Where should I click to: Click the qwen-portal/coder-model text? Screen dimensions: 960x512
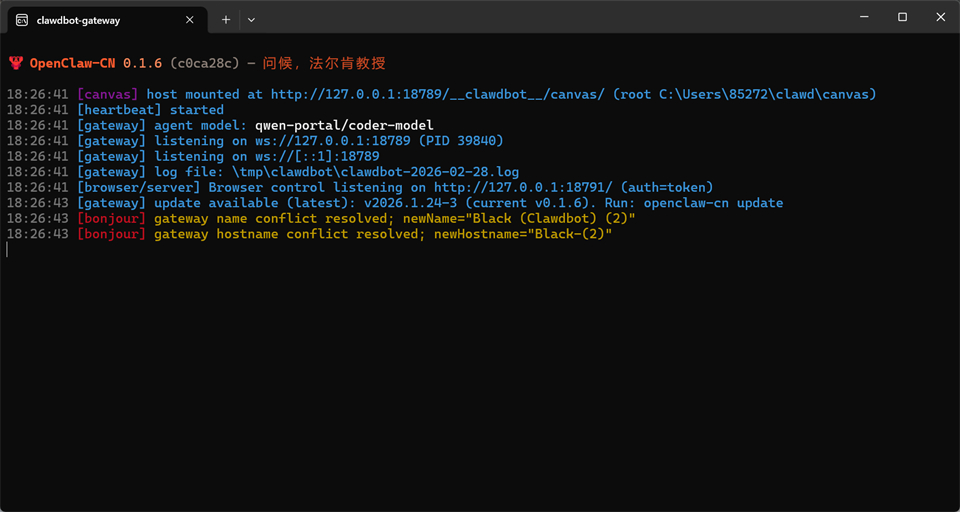[x=344, y=125]
